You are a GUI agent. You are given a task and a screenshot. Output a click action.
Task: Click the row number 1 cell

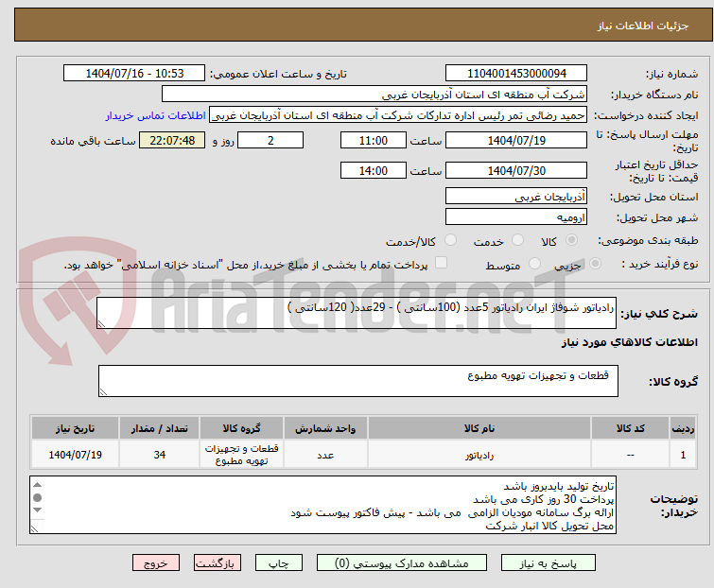(683, 455)
